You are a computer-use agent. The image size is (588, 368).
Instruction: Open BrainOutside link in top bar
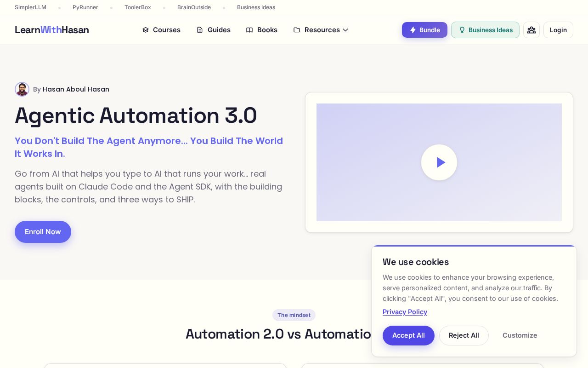194,7
